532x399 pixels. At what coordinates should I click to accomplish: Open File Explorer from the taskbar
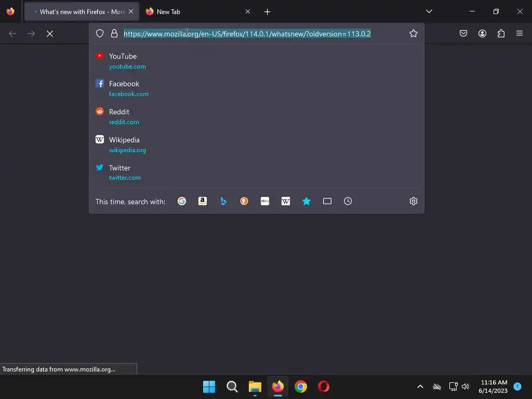255,387
